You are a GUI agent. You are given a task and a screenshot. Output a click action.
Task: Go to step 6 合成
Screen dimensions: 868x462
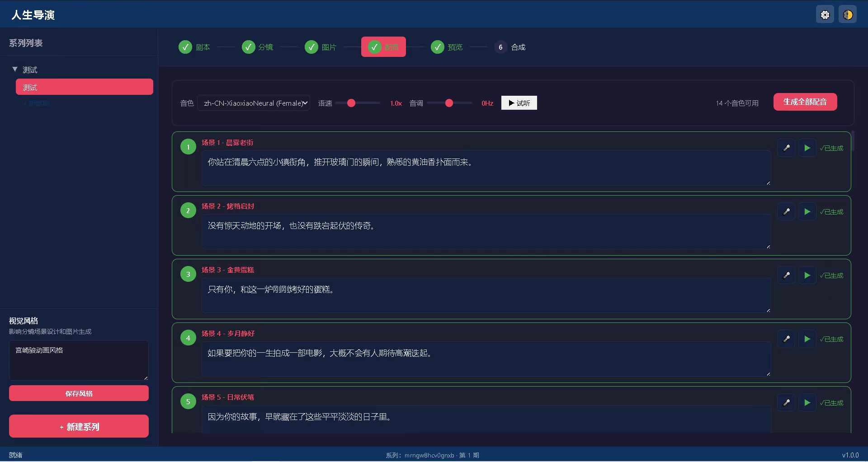(x=510, y=47)
